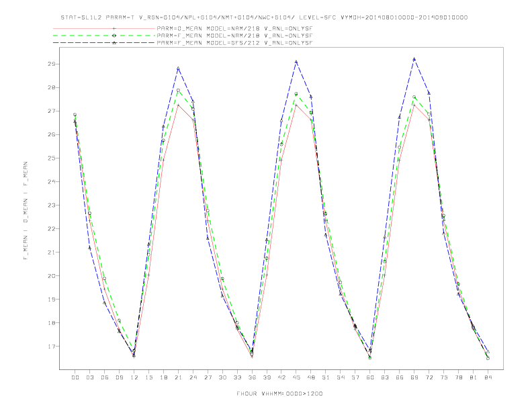The width and height of the screenshot is (532, 411).
Task: Click x-axis forecast hour label 21
Action: (x=178, y=377)
